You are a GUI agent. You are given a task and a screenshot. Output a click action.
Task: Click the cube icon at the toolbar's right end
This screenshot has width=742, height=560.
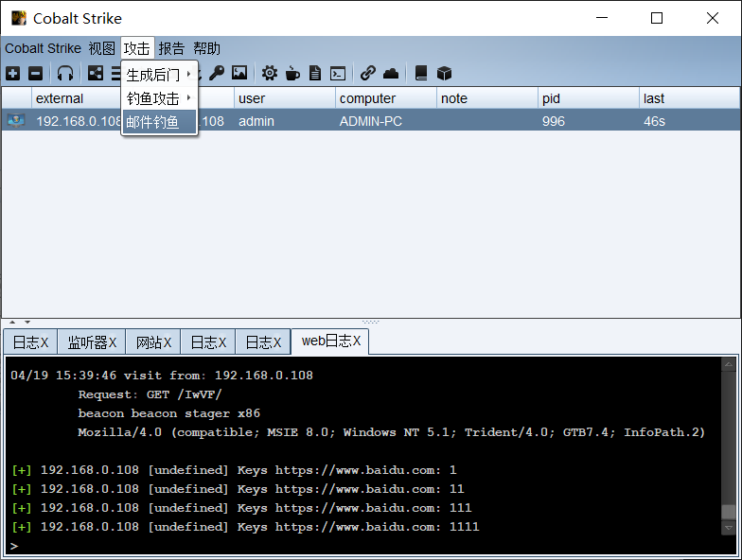point(444,73)
